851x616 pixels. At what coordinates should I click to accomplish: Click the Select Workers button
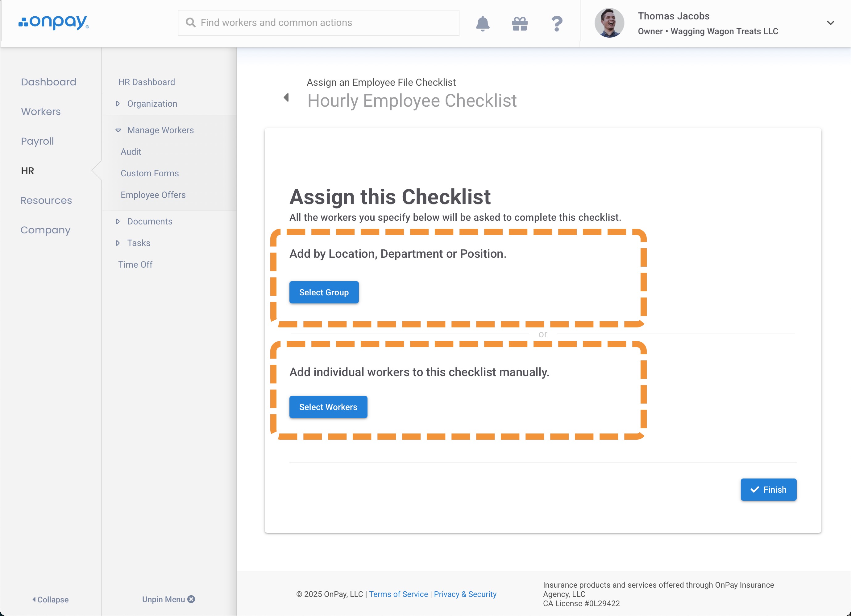coord(328,407)
